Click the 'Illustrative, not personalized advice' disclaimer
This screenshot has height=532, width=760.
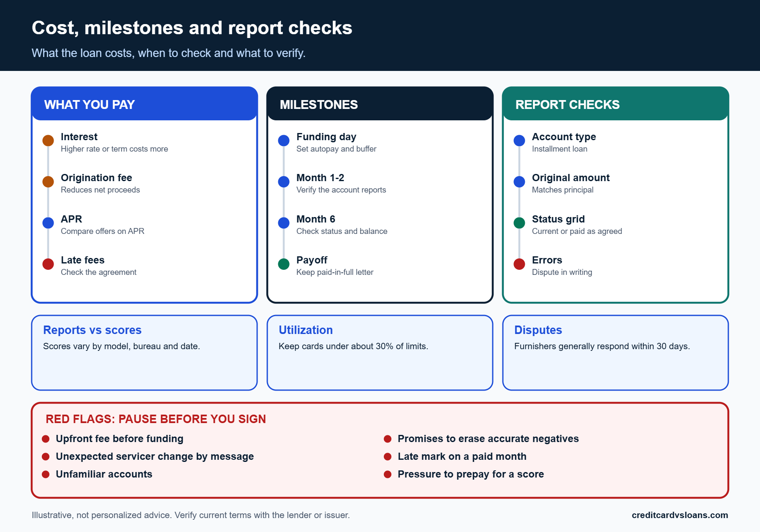click(191, 515)
